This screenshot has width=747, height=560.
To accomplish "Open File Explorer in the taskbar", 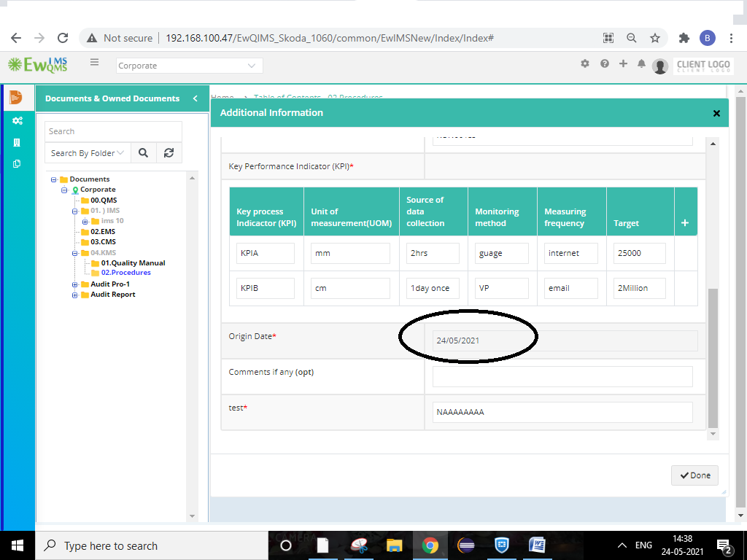I will 395,545.
